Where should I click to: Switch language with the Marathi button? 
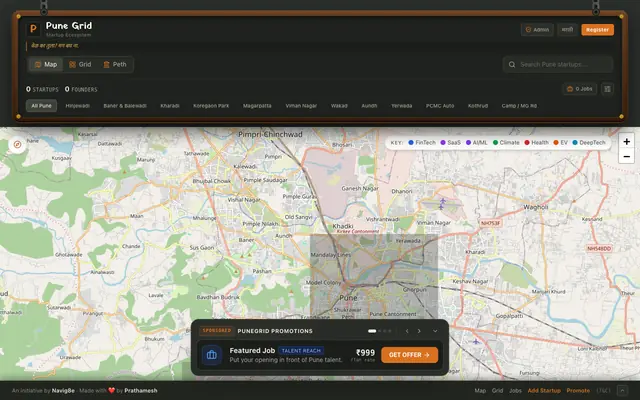coord(567,30)
